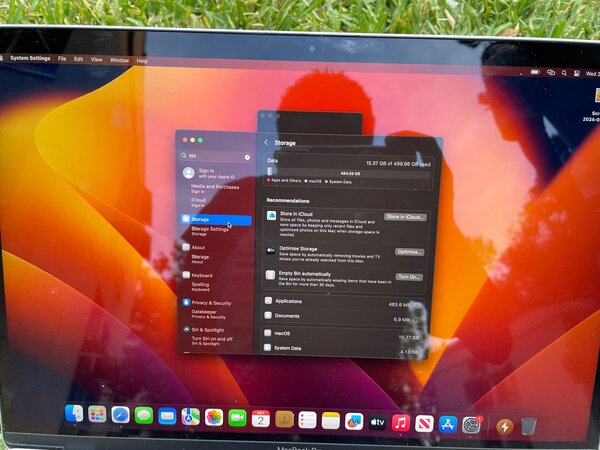600x450 pixels.
Task: Click the Applications storage category row
Action: pos(344,302)
